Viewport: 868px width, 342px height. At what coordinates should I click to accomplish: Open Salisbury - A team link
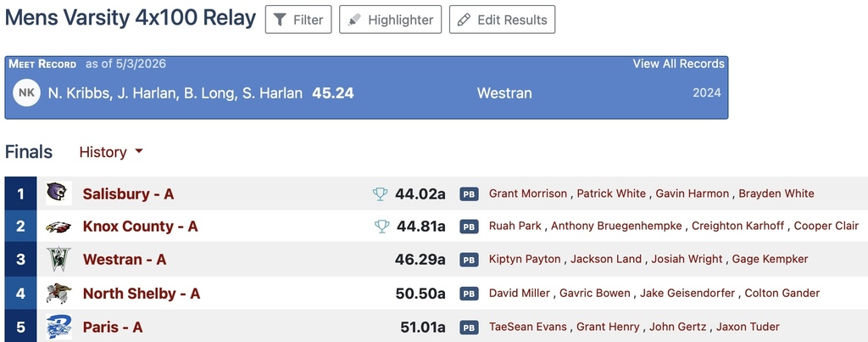[128, 194]
